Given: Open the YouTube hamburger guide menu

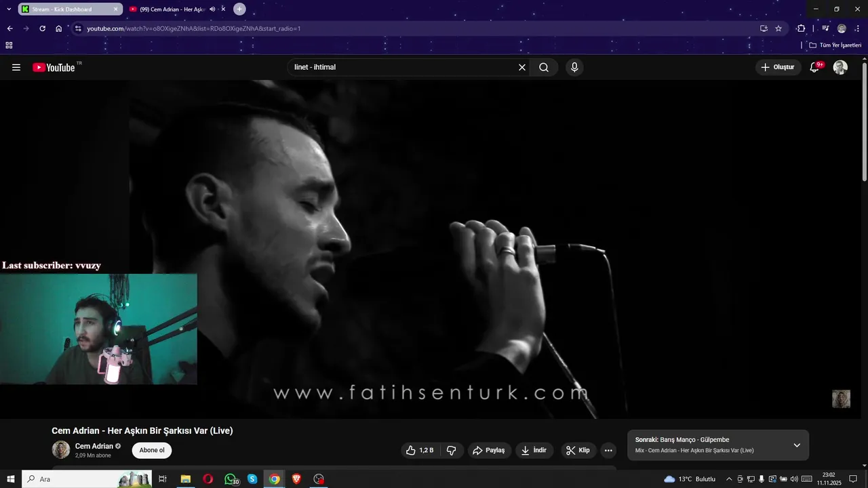Looking at the screenshot, I should pyautogui.click(x=16, y=67).
